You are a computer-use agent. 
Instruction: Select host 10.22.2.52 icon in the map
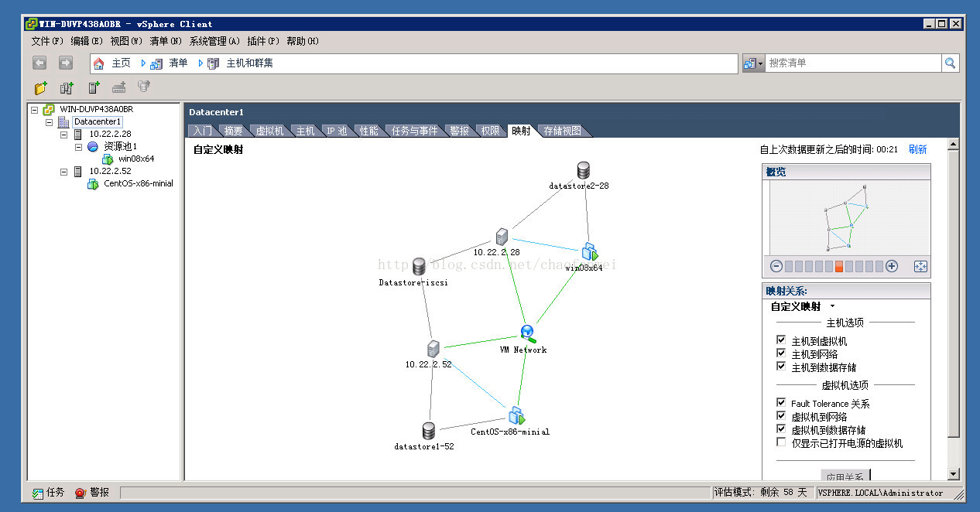coord(433,349)
